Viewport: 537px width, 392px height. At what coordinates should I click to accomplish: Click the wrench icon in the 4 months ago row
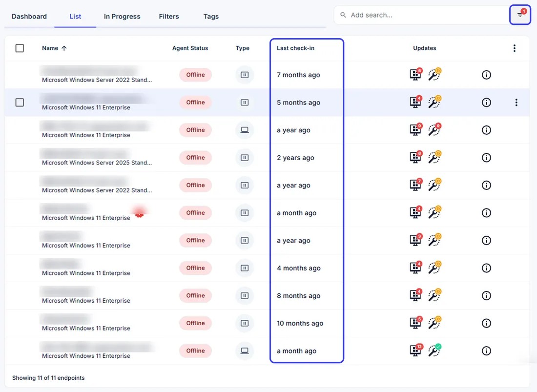[434, 268]
